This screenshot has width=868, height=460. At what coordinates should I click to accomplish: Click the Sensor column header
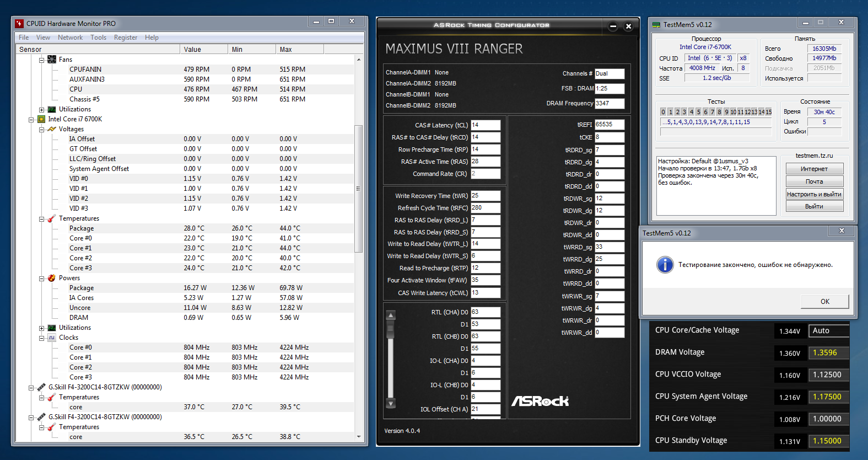tap(98, 49)
